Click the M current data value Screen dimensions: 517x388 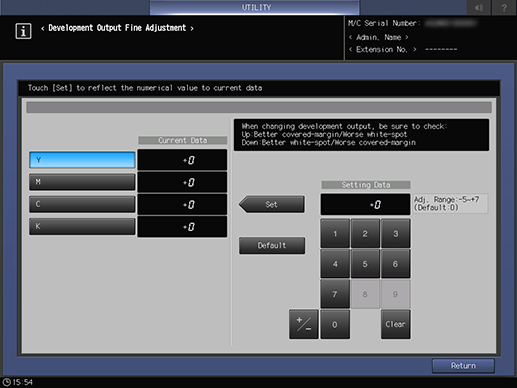click(182, 182)
